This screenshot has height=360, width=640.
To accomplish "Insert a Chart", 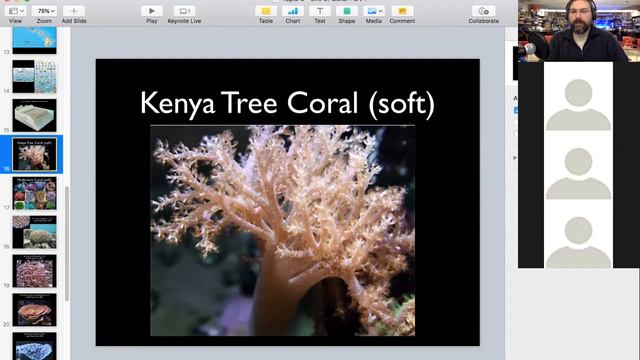I will coord(293,11).
